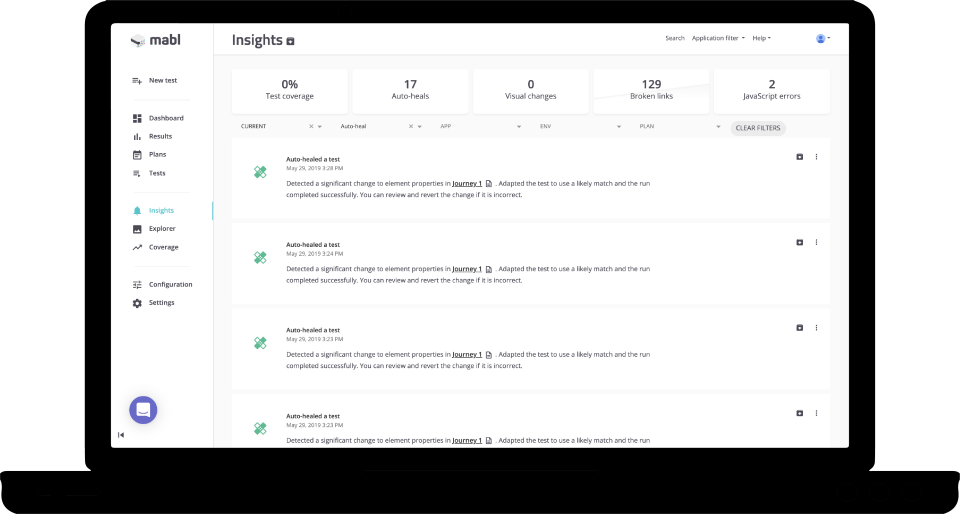Select the Broken links 129 card
Screen dimensions: 960x514
651,91
